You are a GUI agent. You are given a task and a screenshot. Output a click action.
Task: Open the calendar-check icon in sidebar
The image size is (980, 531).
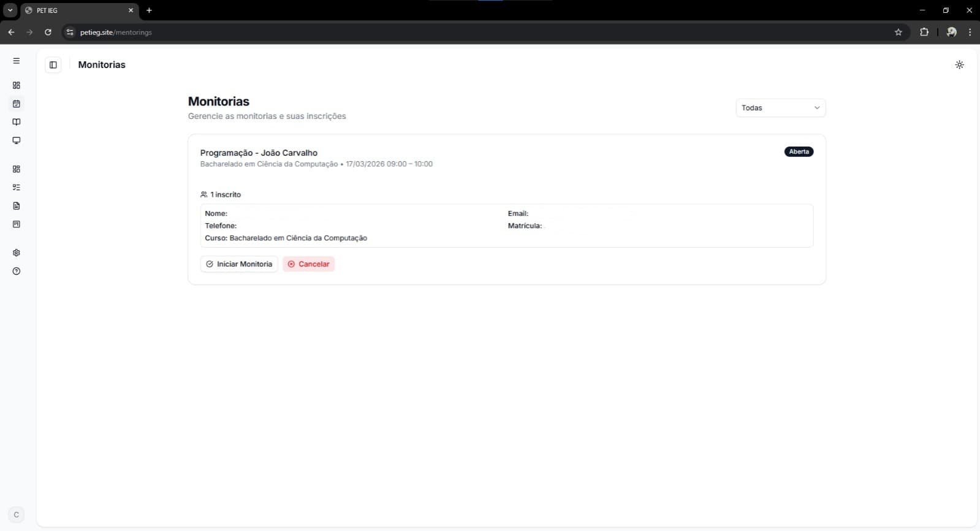(17, 104)
